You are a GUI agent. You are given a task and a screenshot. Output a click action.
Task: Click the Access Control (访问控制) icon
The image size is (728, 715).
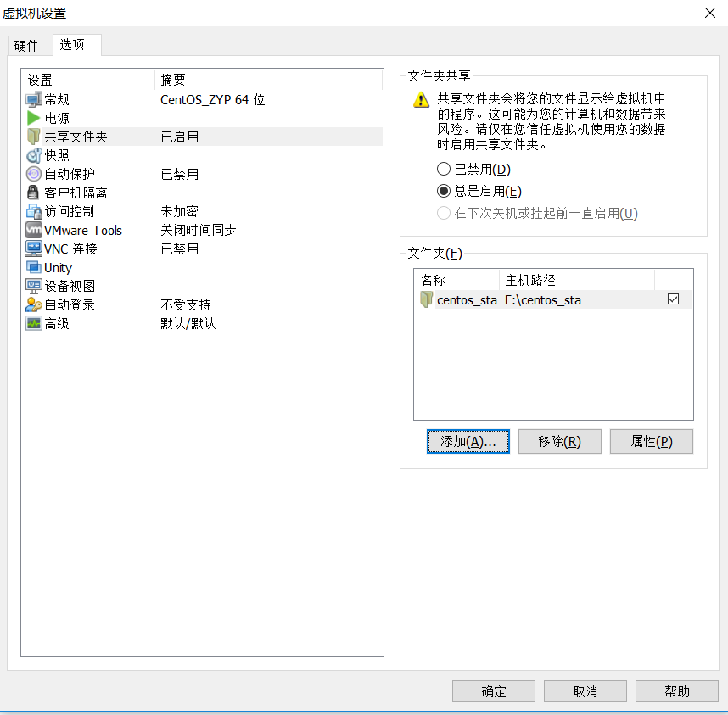click(x=34, y=211)
